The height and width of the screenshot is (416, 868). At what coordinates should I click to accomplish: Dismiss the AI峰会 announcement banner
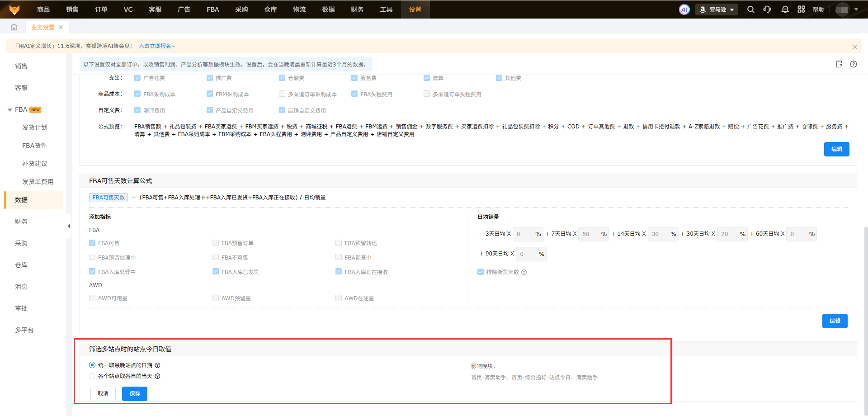click(854, 47)
